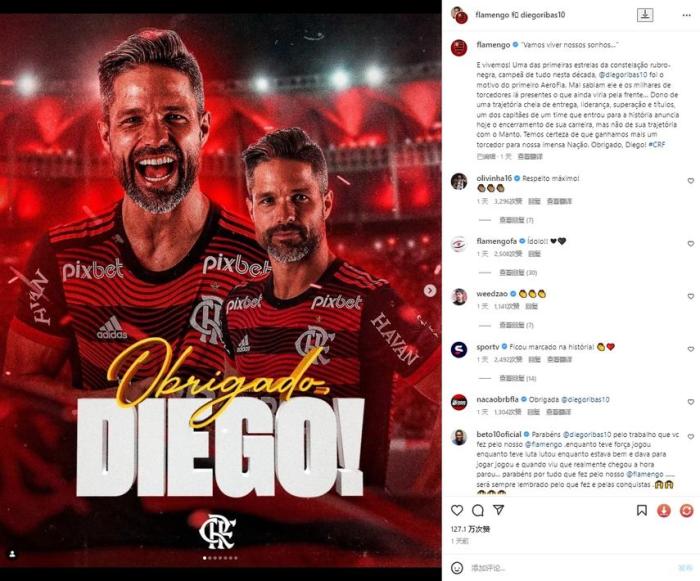
Task: Like olivinha16's comment
Action: 691,181
